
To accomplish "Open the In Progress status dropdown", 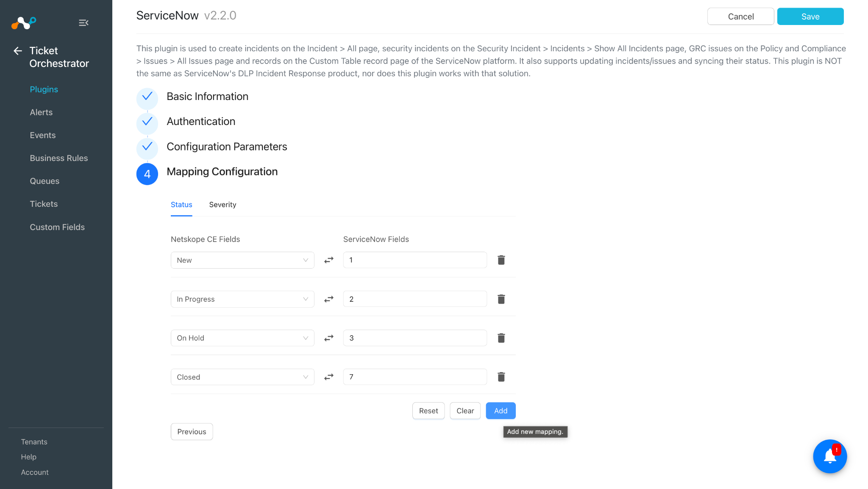I will 242,299.
